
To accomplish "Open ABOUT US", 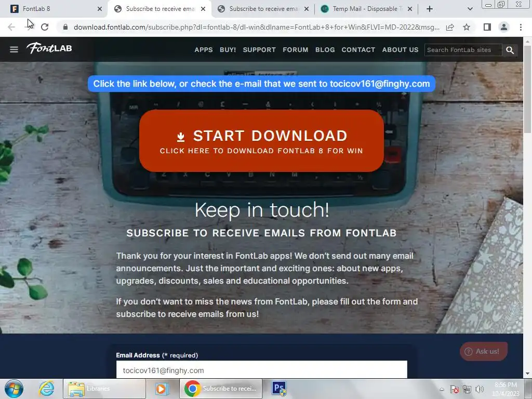I will click(401, 49).
